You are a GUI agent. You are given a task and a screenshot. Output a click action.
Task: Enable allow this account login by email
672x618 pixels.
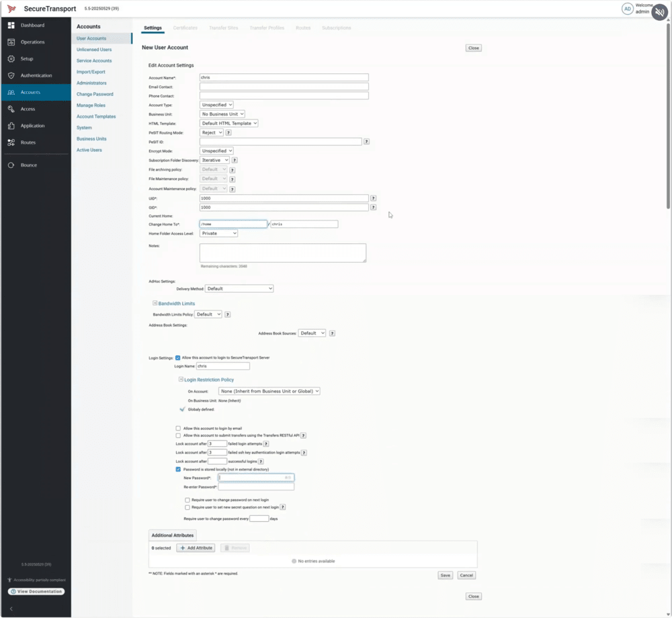coord(178,429)
